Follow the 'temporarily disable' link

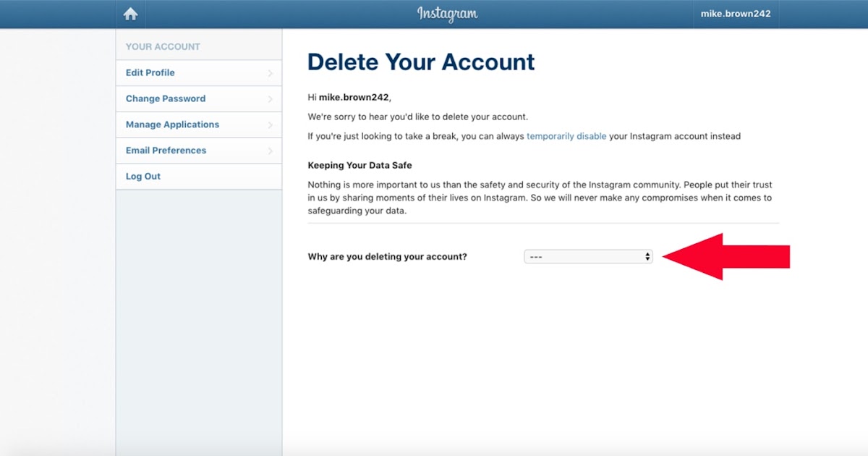(566, 136)
